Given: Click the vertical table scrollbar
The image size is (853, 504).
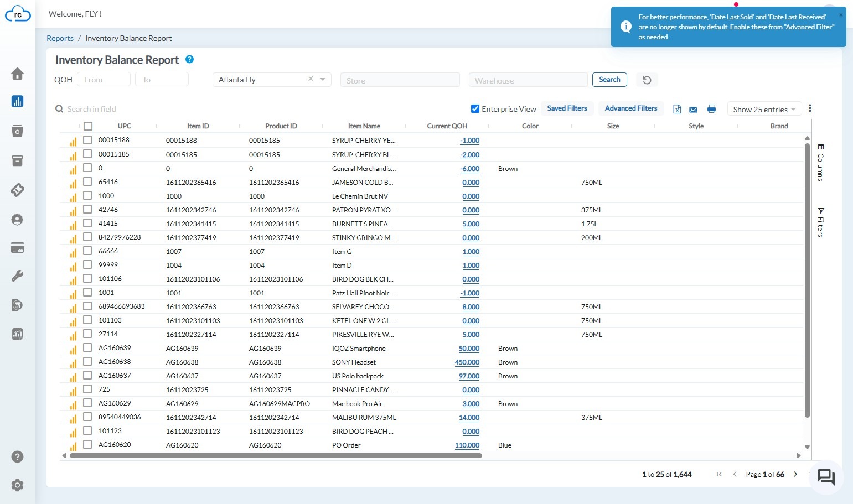Looking at the screenshot, I should (807, 280).
